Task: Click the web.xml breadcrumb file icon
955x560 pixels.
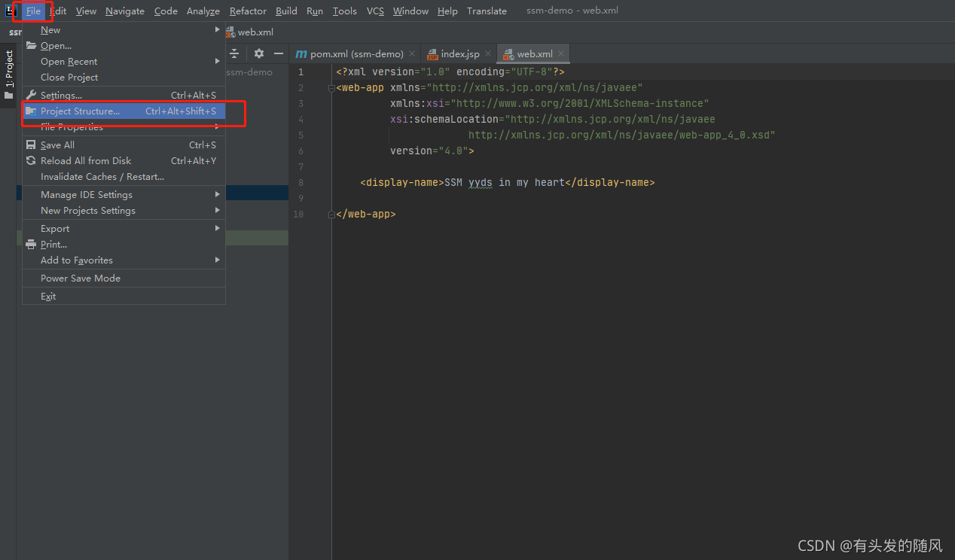Action: click(x=230, y=32)
